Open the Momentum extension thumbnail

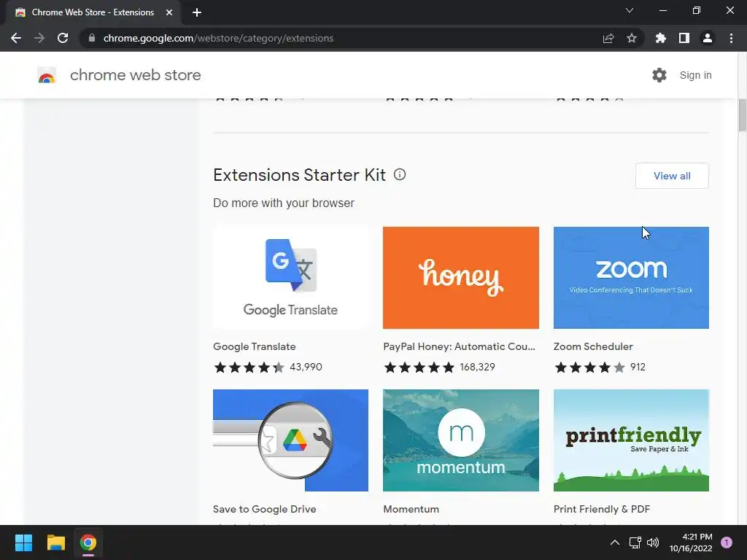[461, 440]
